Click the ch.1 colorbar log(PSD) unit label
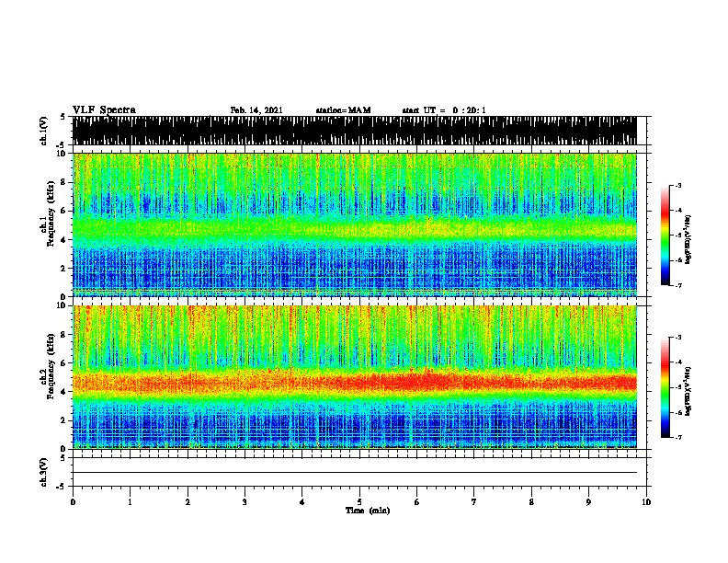The image size is (728, 563). point(688,239)
